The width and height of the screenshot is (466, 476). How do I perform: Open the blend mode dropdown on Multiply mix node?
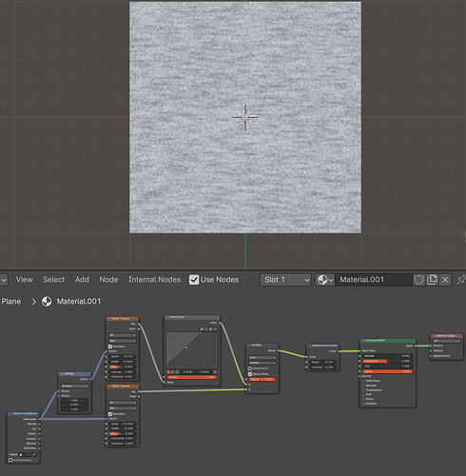pyautogui.click(x=262, y=363)
